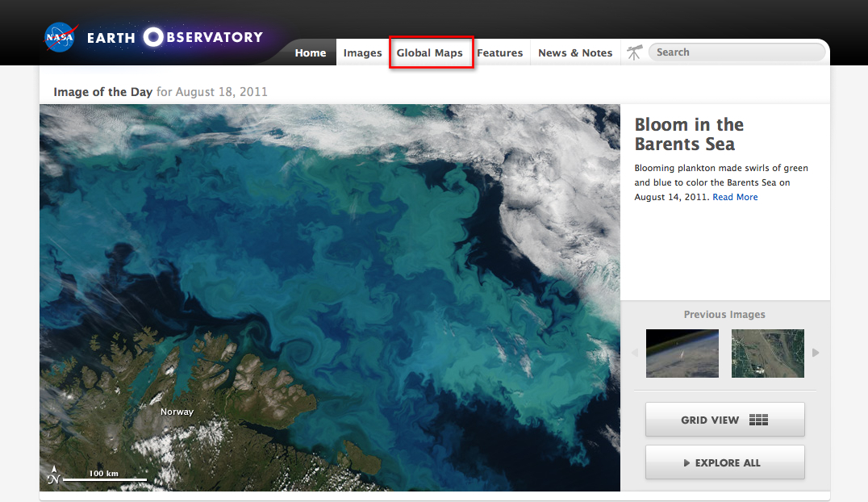Screen dimensions: 868x502
Task: Click the Bloom in the Barents Sea headline
Action: 689,134
